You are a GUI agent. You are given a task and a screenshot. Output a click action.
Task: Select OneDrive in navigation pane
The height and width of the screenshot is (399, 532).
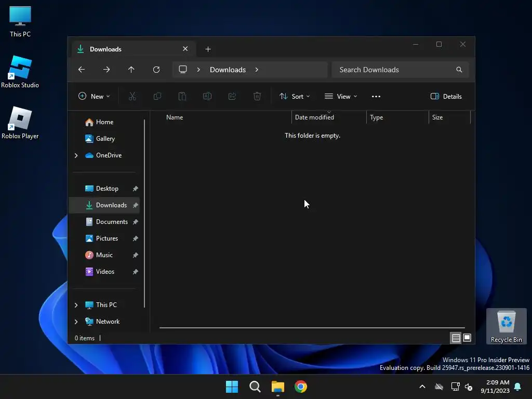coord(109,155)
